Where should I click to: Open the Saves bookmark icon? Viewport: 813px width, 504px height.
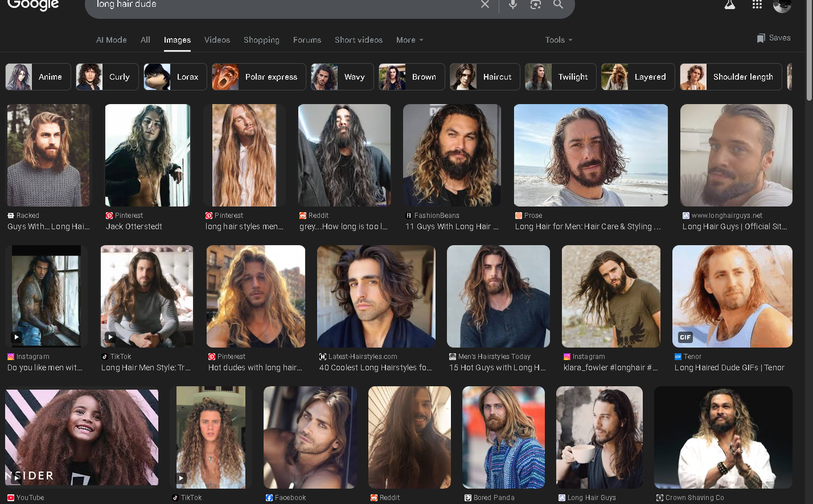(x=761, y=38)
